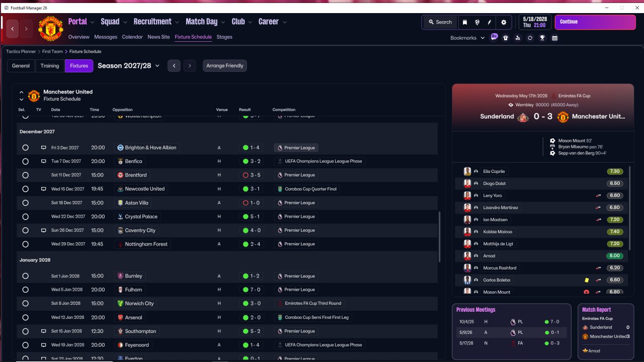Open the globe world icon in top bar
644x362 pixels.
[477, 22]
